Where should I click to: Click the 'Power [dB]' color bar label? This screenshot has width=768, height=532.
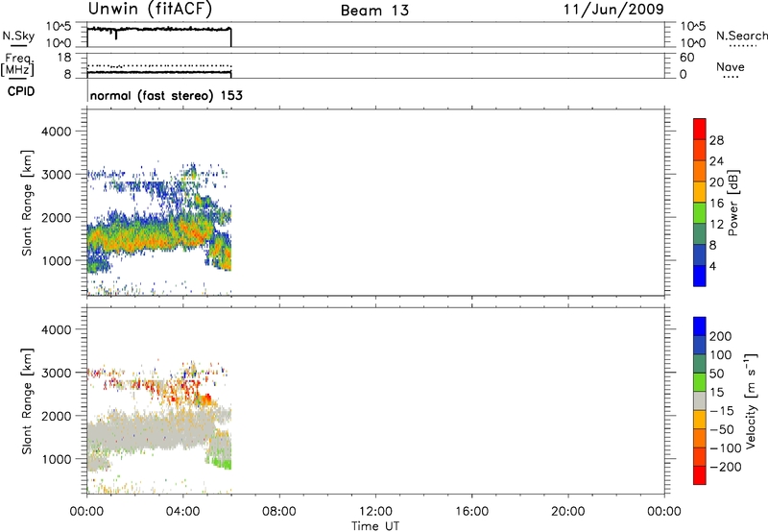pos(732,203)
